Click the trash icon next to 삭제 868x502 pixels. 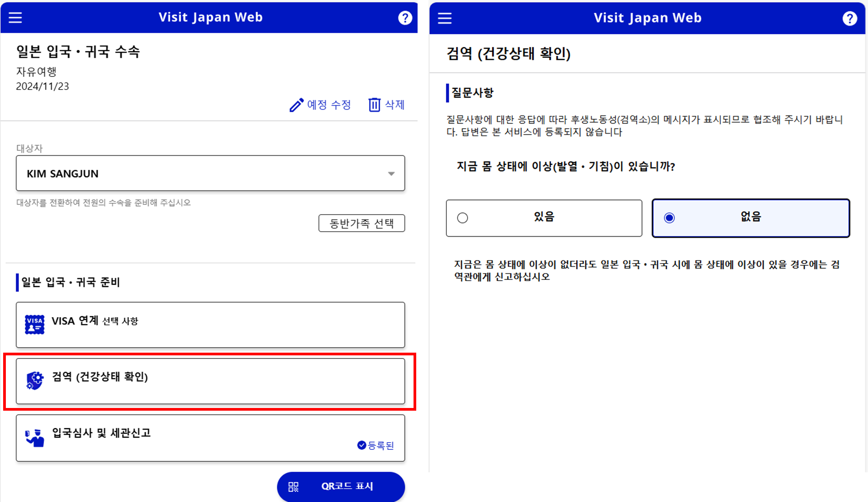click(374, 104)
